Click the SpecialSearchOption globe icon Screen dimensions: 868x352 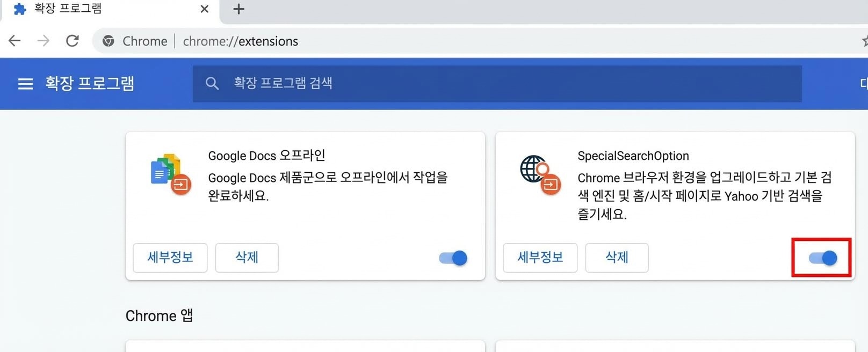tap(540, 174)
